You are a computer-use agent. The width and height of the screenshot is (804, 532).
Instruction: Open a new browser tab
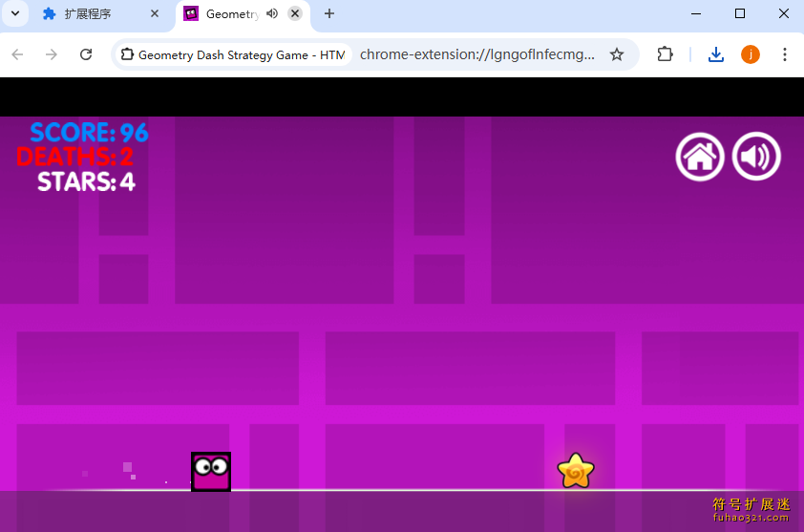click(x=329, y=14)
